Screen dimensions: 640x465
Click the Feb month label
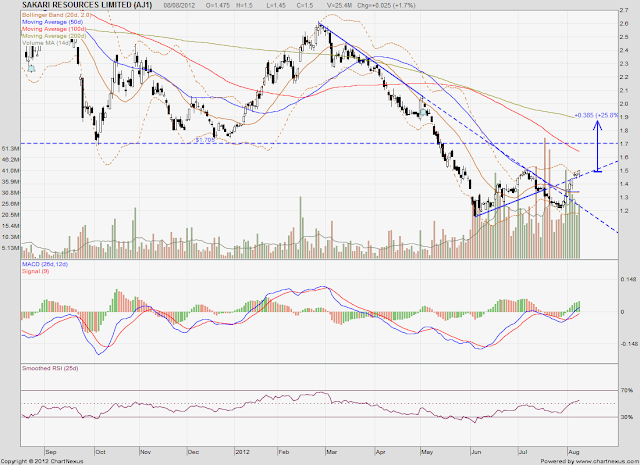(x=284, y=452)
